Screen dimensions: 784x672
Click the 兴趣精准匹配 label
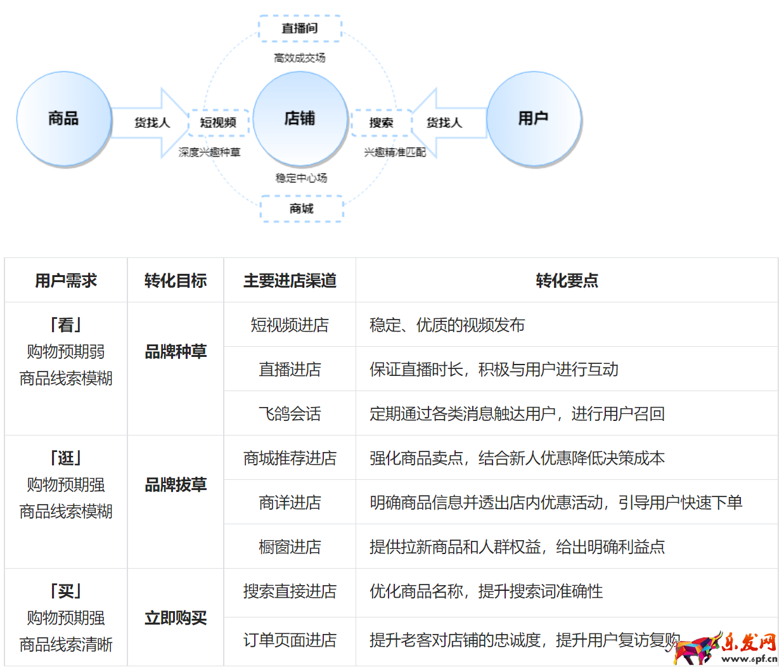(x=395, y=152)
